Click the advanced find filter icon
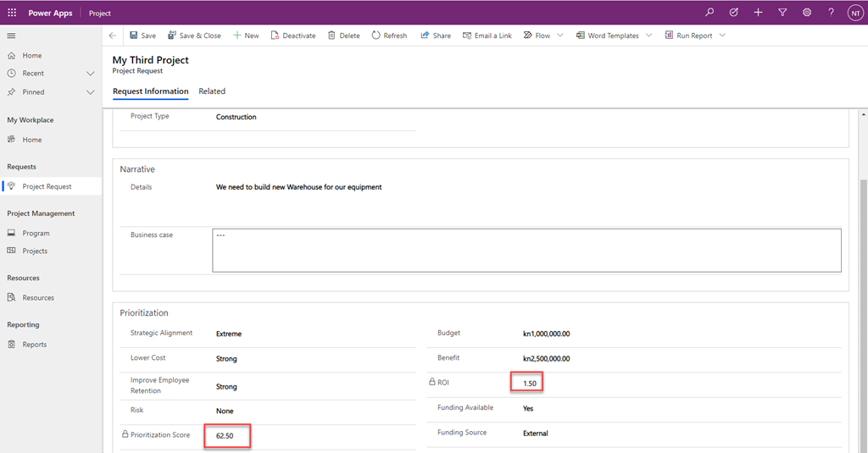The image size is (868, 453). (782, 13)
